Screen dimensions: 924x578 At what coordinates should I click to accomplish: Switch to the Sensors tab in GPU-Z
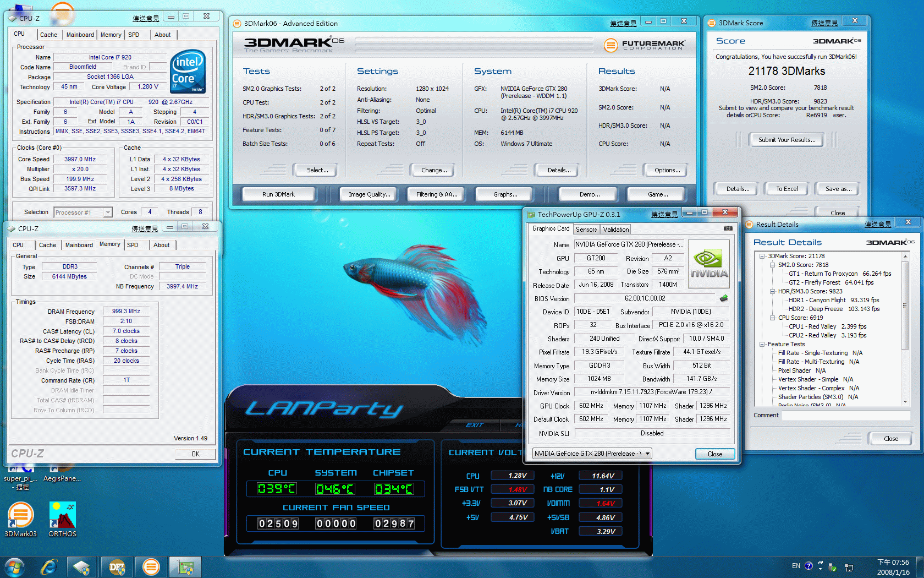click(586, 230)
